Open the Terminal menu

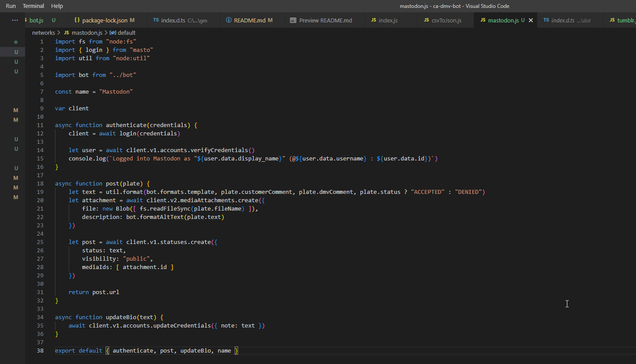tap(33, 6)
